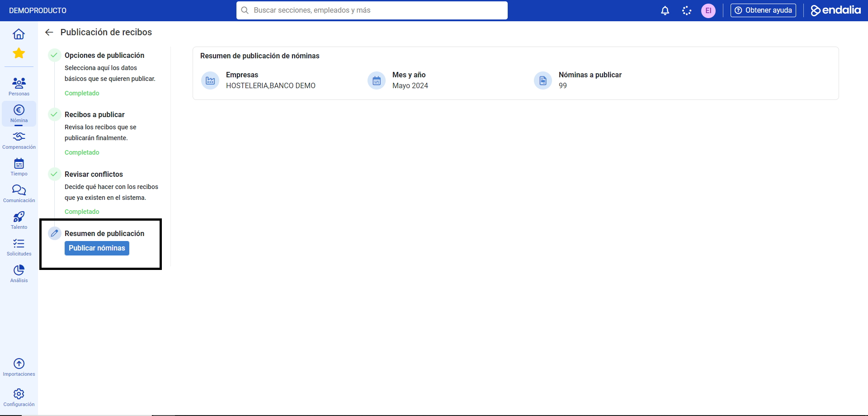Screen dimensions: 868x416
Task: Click the Publicar nóminas button
Action: tap(97, 248)
